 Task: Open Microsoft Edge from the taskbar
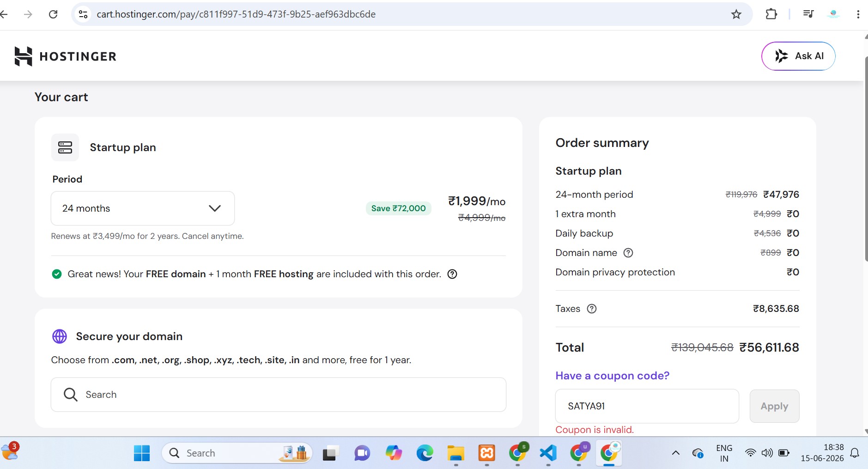425,453
